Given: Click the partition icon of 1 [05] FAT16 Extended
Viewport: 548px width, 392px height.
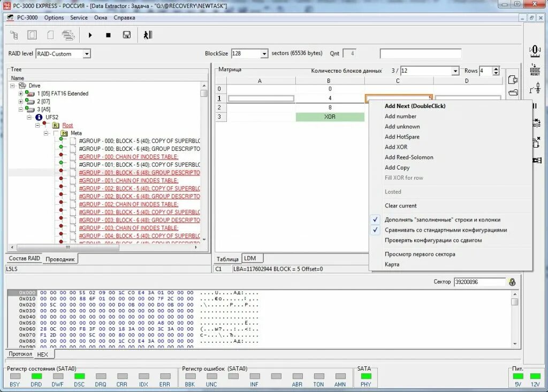Looking at the screenshot, I should click(x=30, y=93).
